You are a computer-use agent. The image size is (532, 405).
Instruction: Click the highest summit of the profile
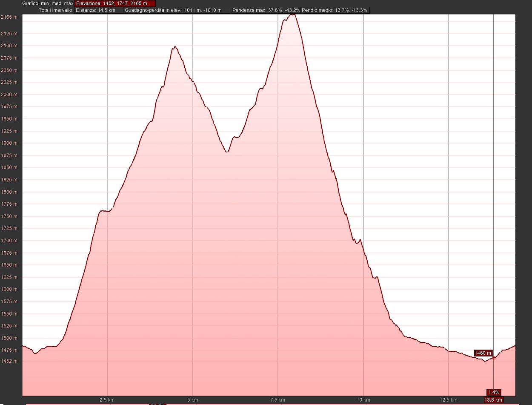[x=292, y=14]
